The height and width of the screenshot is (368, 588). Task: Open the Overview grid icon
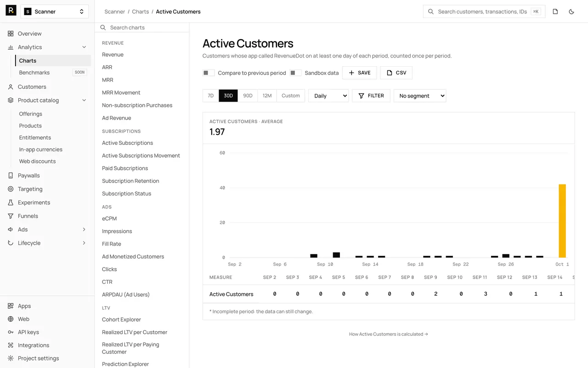pyautogui.click(x=11, y=34)
